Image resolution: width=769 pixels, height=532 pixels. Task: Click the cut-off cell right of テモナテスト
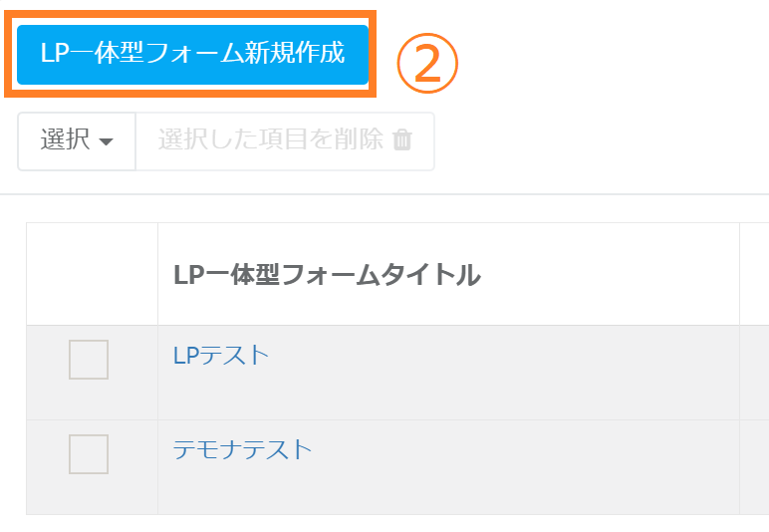(x=754, y=466)
